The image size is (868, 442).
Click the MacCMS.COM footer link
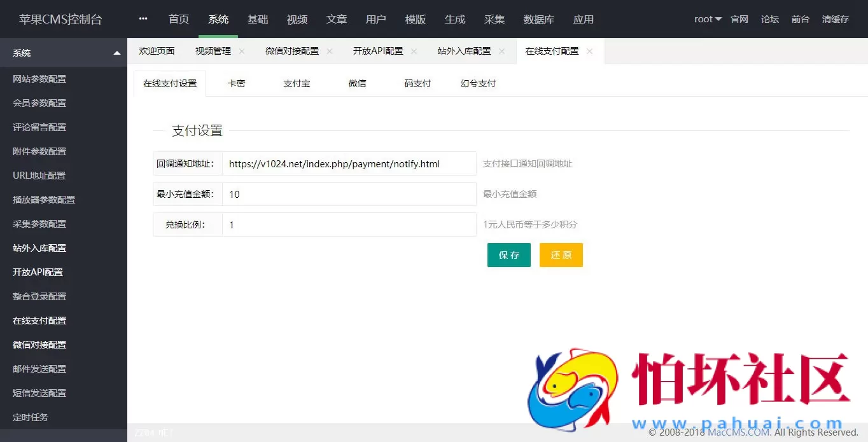[x=736, y=432]
